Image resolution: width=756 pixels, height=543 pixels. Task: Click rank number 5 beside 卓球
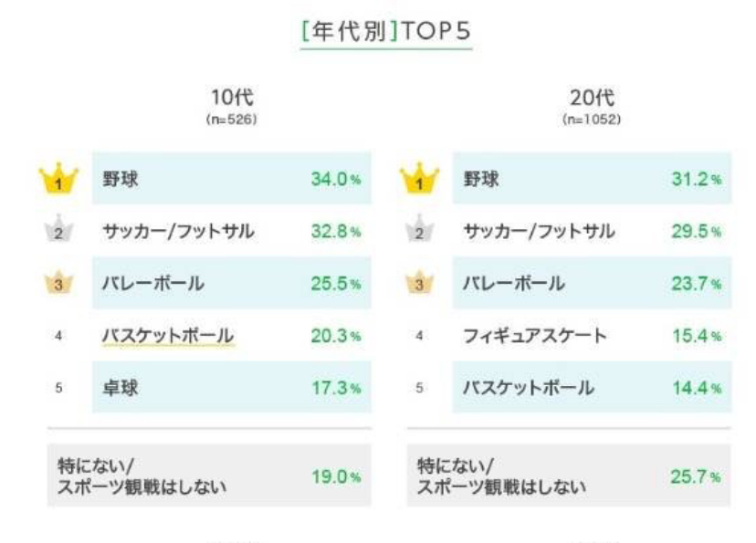pyautogui.click(x=58, y=388)
